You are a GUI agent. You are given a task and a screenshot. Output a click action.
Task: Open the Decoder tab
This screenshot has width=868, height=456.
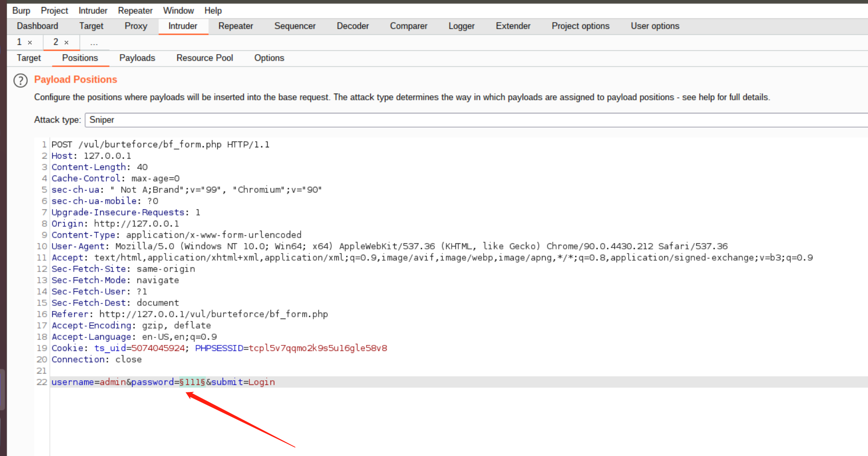pyautogui.click(x=353, y=26)
